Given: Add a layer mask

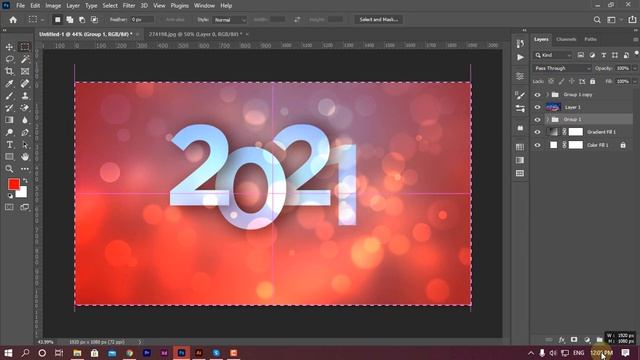Looking at the screenshot, I should (574, 340).
